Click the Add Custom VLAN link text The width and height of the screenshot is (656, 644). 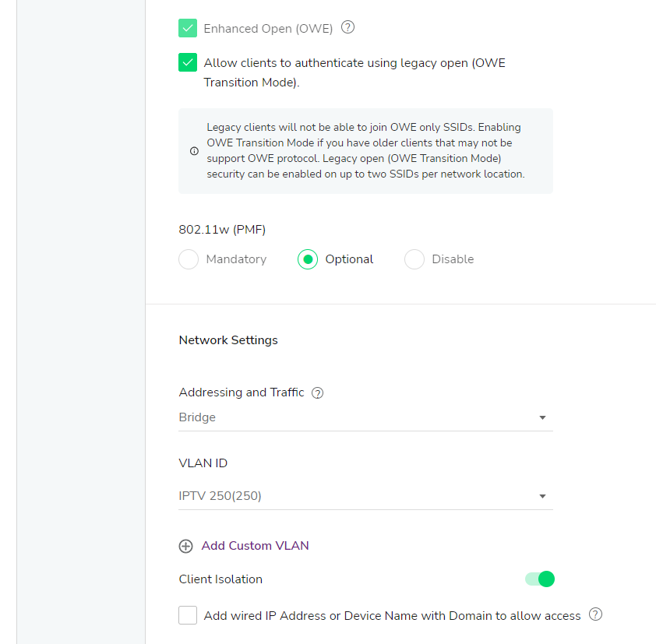[255, 546]
